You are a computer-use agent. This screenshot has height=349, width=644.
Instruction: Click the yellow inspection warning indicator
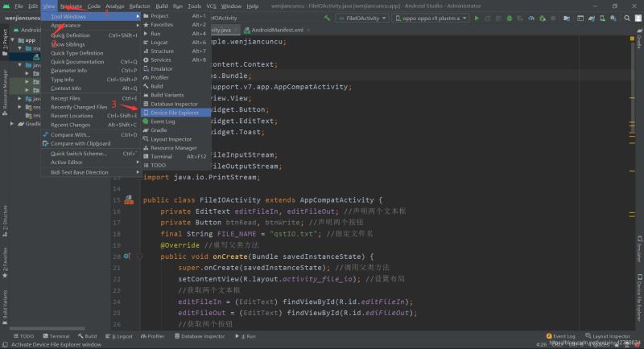pyautogui.click(x=632, y=39)
